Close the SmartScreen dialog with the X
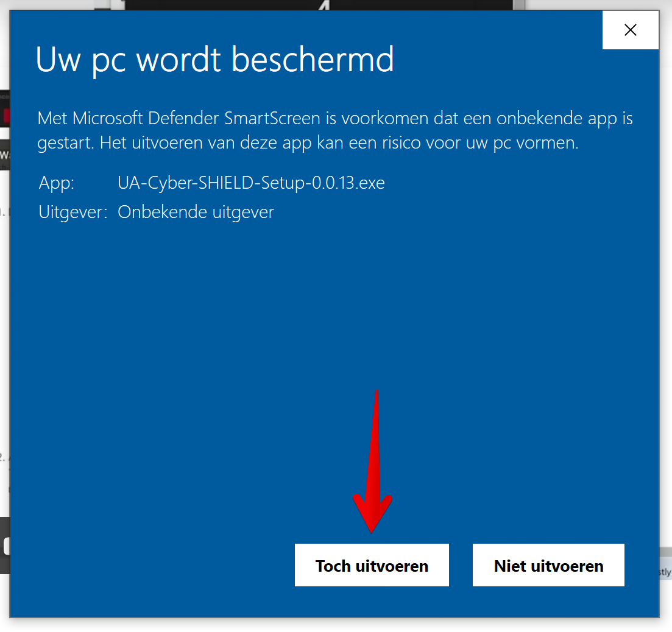672x632 pixels. click(x=630, y=30)
